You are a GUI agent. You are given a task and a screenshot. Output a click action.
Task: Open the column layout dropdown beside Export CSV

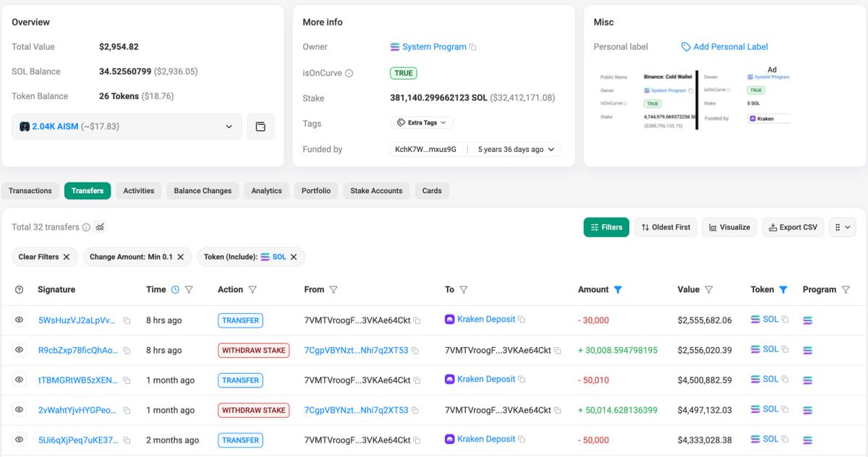pyautogui.click(x=843, y=227)
